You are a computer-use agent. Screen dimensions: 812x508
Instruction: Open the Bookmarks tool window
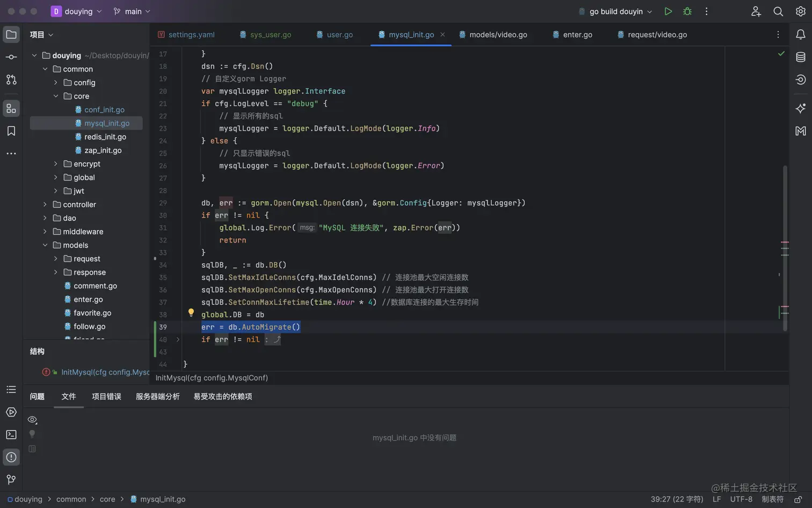[x=11, y=131]
